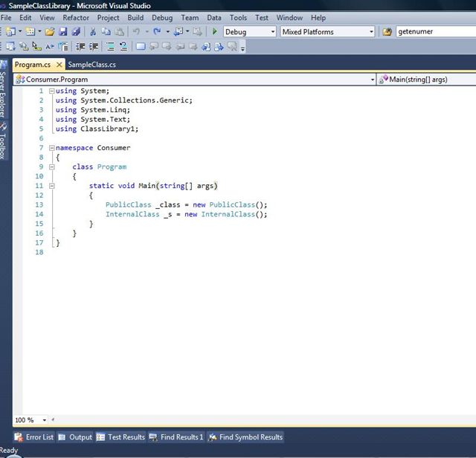
Task: Open the Mixed Platforms dropdown
Action: (371, 32)
